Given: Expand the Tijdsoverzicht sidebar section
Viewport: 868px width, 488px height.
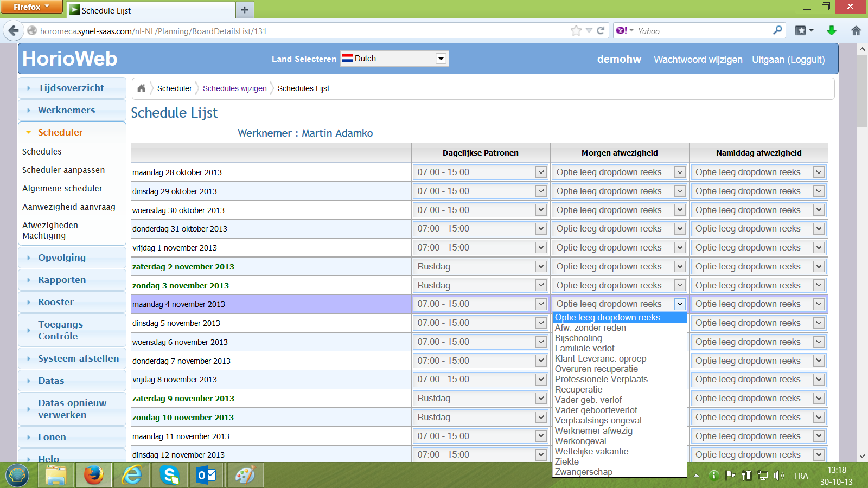Looking at the screenshot, I should tap(72, 88).
